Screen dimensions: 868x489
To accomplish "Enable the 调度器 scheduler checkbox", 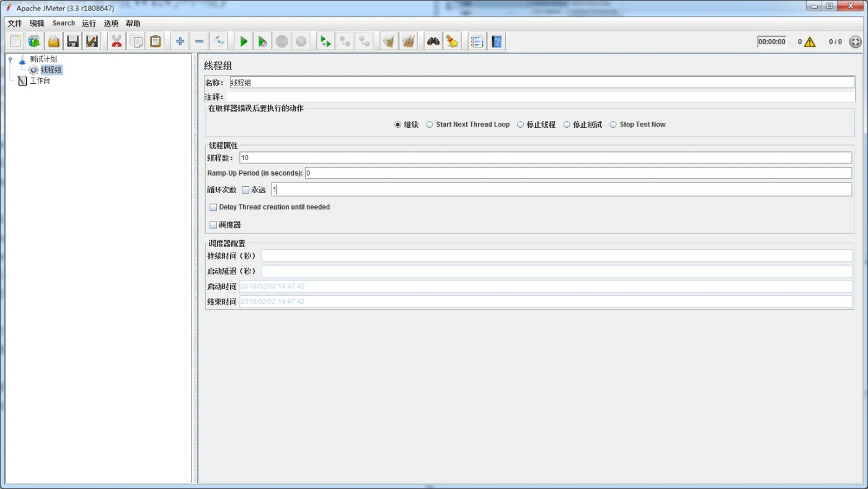I will coord(213,225).
